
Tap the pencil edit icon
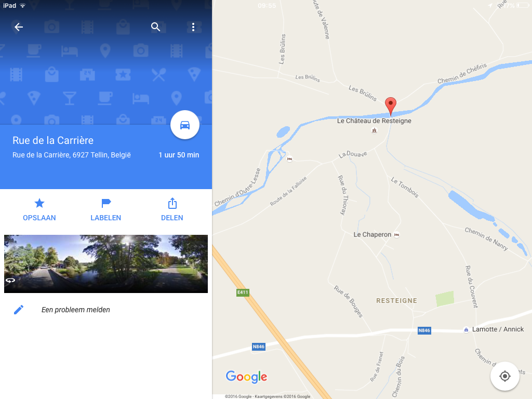19,310
